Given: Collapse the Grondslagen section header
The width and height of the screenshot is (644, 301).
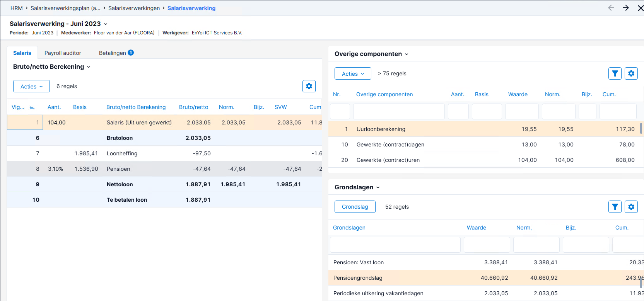Looking at the screenshot, I should [x=378, y=187].
